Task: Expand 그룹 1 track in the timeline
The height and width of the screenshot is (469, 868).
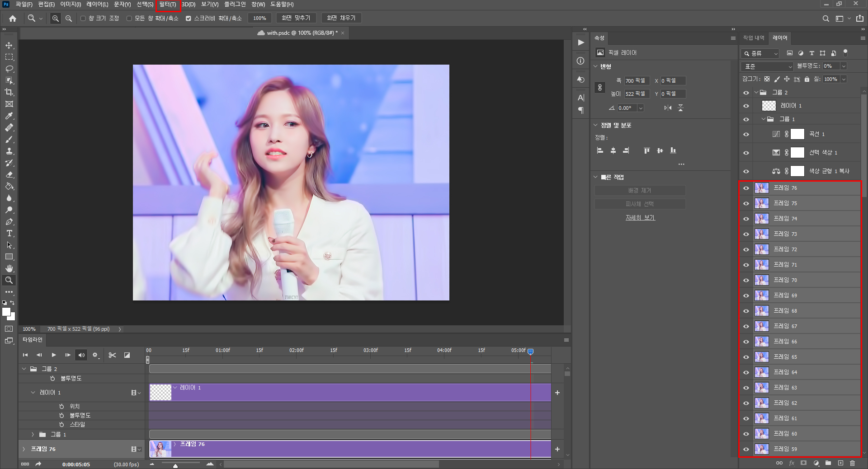Action: pyautogui.click(x=33, y=435)
